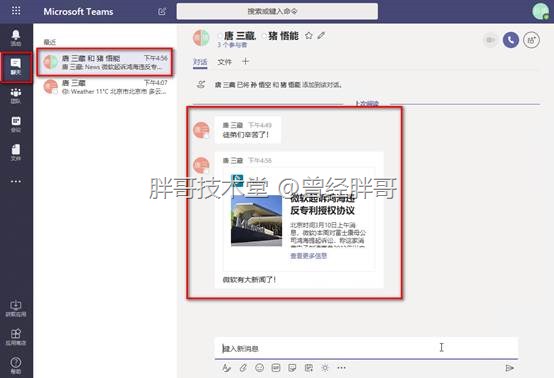
Task: Open the Help question mark icon
Action: coord(16,365)
